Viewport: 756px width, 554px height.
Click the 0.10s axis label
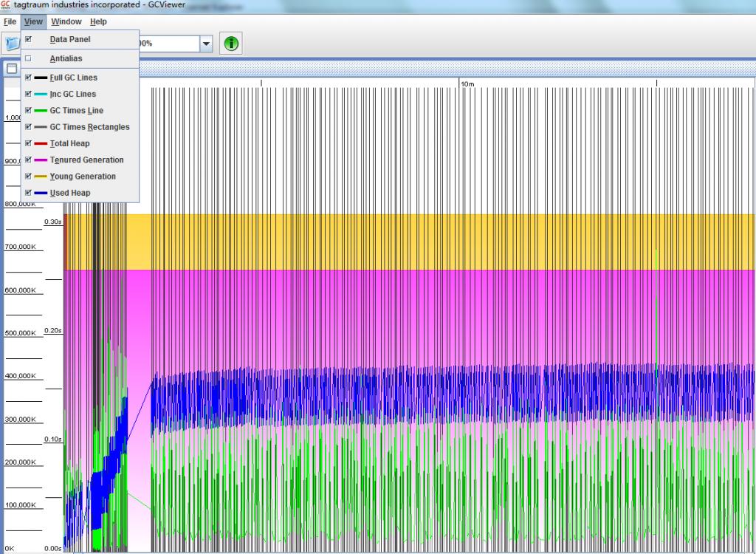point(53,440)
